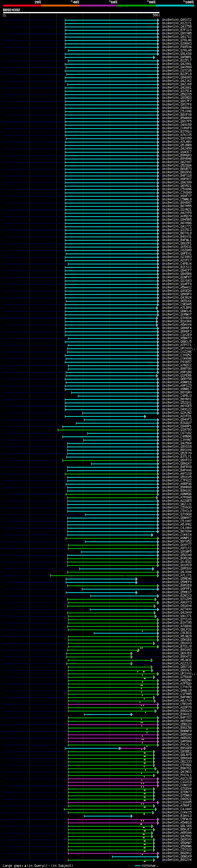Screen dimensions: 197x868
Task: Select the UniRef100_B9S2Y4 label
Action: (x=176, y=860)
